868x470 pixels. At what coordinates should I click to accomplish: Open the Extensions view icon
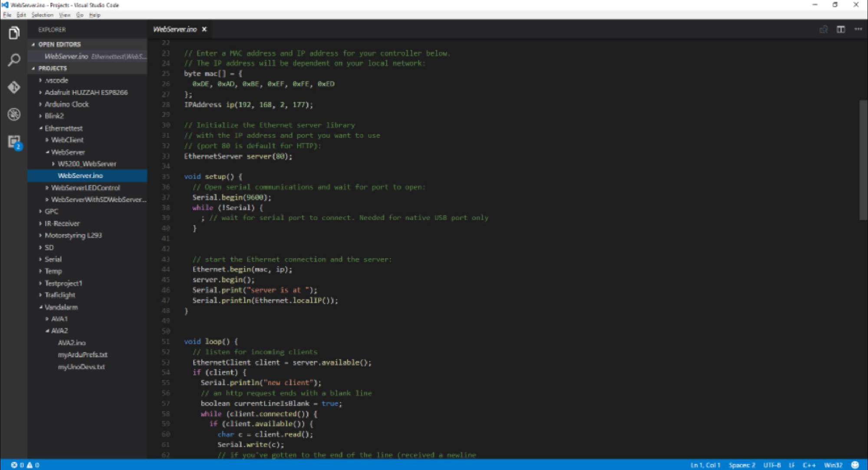click(14, 142)
